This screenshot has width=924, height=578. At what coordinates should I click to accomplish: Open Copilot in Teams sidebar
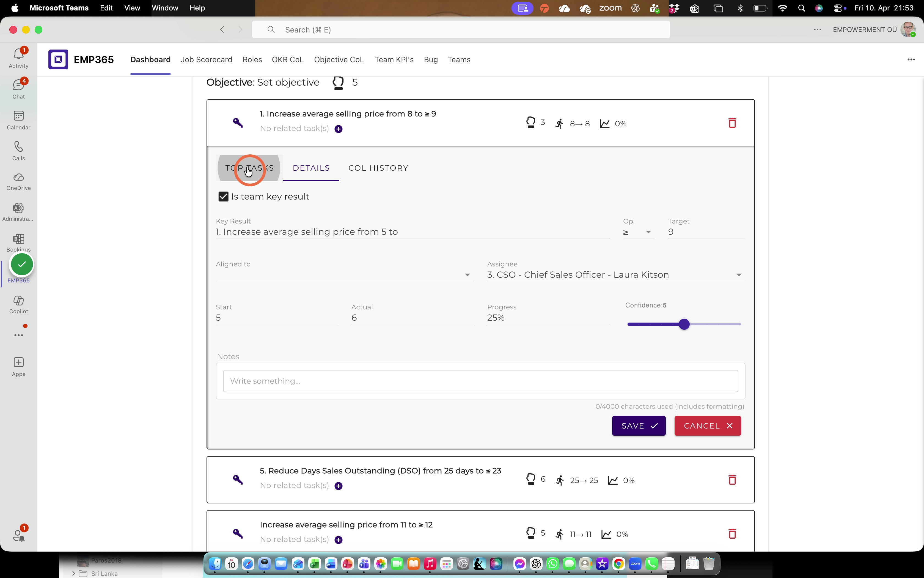coord(18,305)
